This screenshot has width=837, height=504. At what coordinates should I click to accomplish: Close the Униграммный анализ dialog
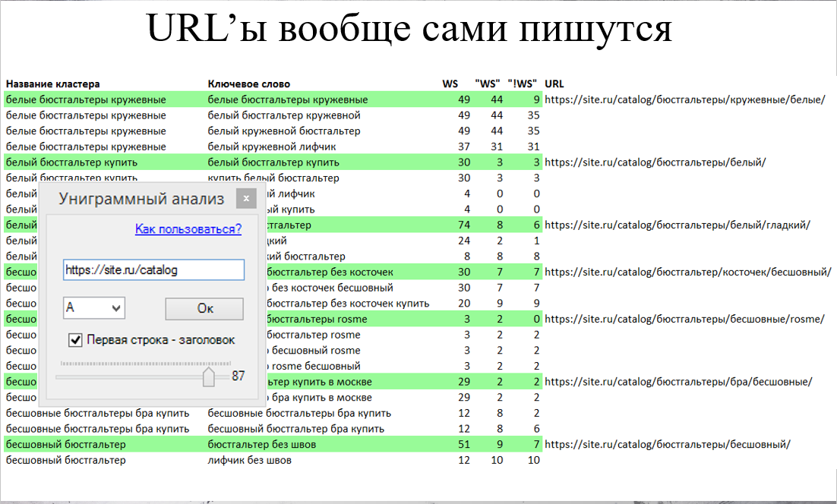(x=245, y=198)
